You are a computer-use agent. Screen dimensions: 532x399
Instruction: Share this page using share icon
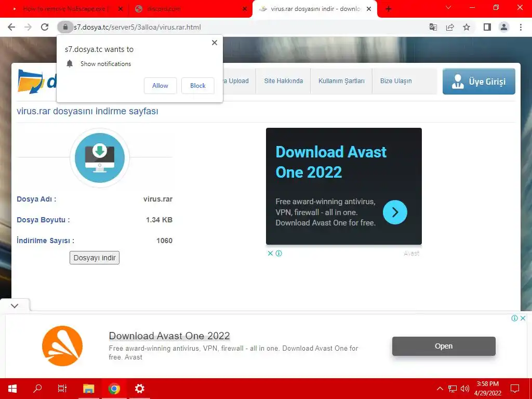[450, 27]
